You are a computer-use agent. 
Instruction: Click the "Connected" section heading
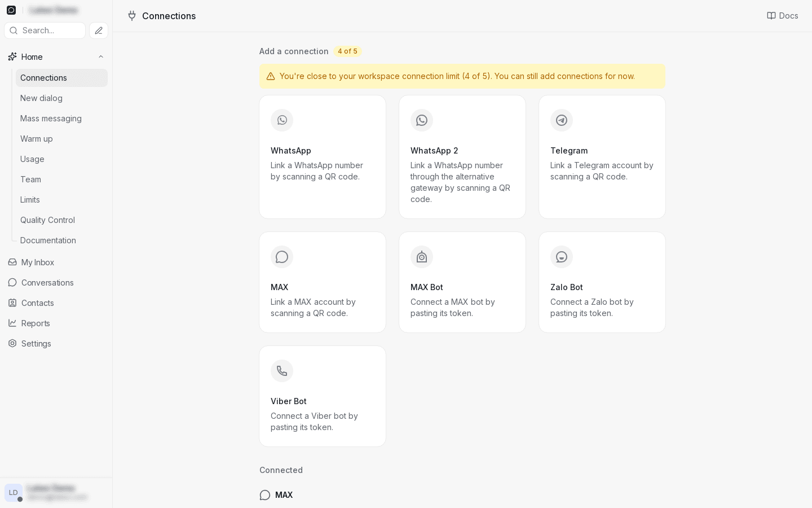coord(281,470)
